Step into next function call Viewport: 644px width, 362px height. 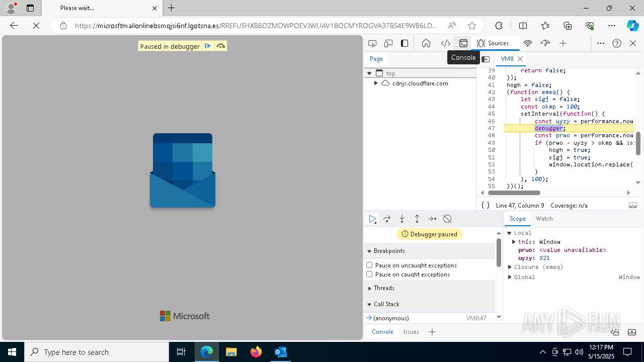coord(402,219)
